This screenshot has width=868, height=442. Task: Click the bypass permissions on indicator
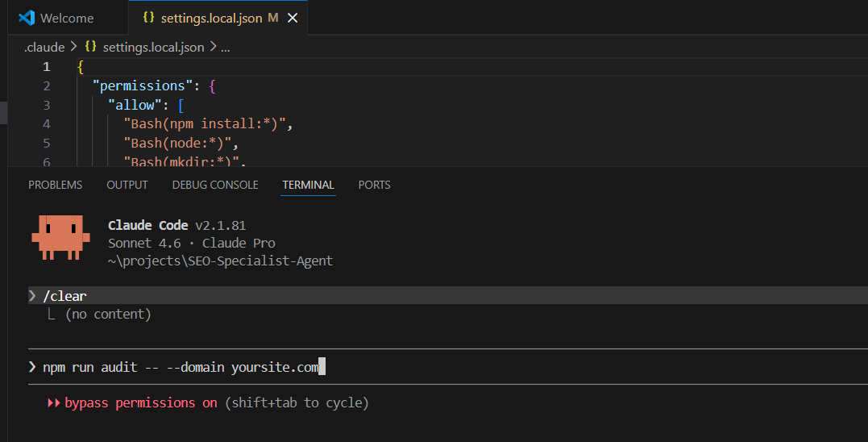tap(141, 403)
